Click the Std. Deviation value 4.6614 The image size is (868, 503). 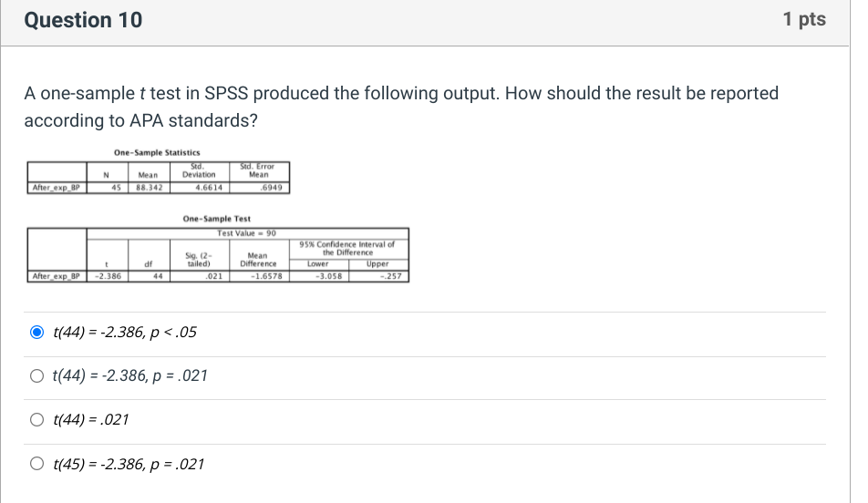200,188
